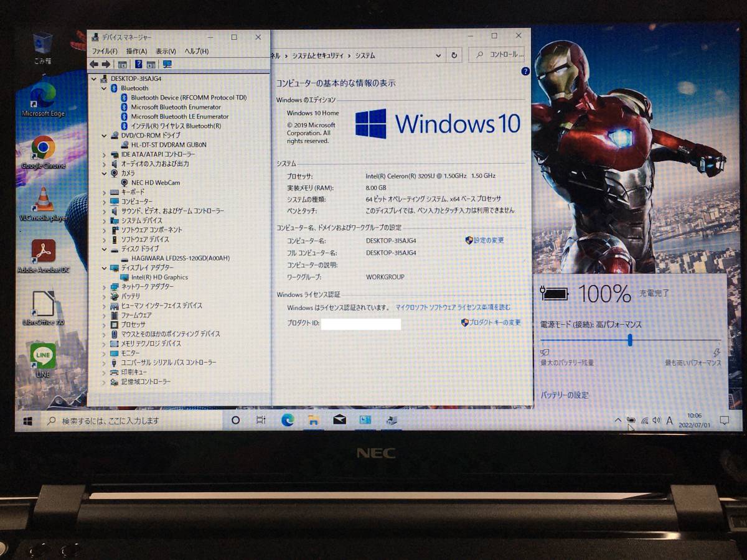Open the notification center icon

(x=724, y=421)
